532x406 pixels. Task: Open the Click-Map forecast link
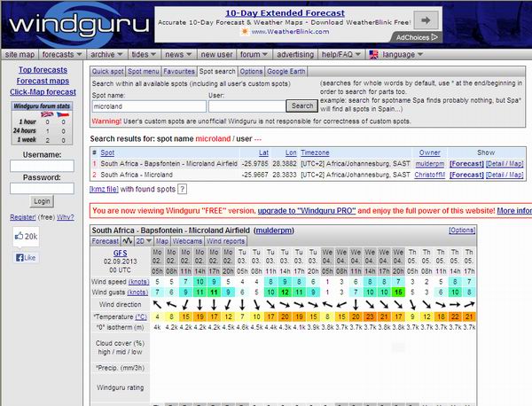(x=43, y=92)
